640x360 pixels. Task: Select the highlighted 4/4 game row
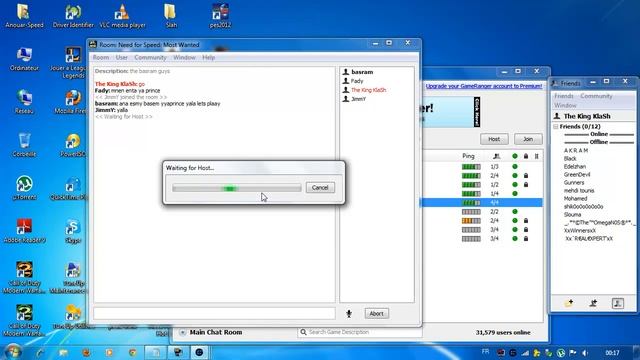click(482, 202)
